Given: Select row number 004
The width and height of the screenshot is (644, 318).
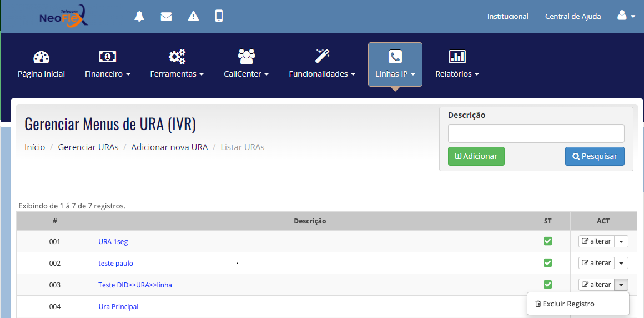Looking at the screenshot, I should [x=54, y=306].
